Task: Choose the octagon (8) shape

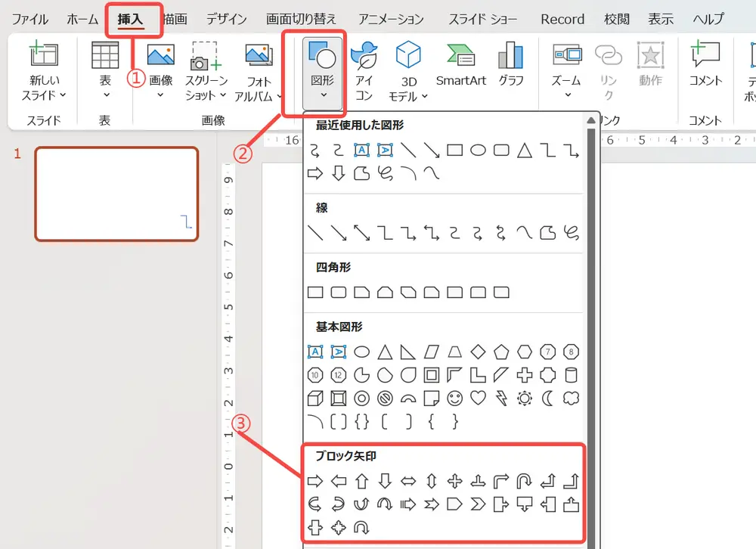Action: tap(572, 352)
